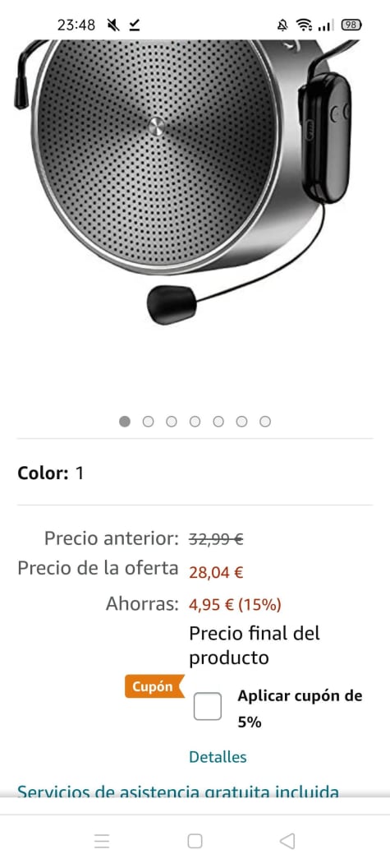
Task: Select the first image carousel dot
Action: (125, 422)
